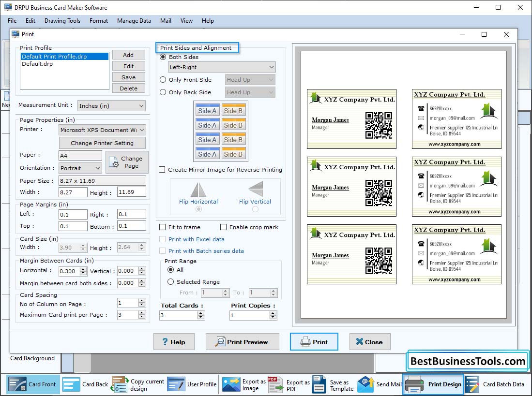This screenshot has height=396, width=532.
Task: Click the Help button
Action: tap(174, 342)
